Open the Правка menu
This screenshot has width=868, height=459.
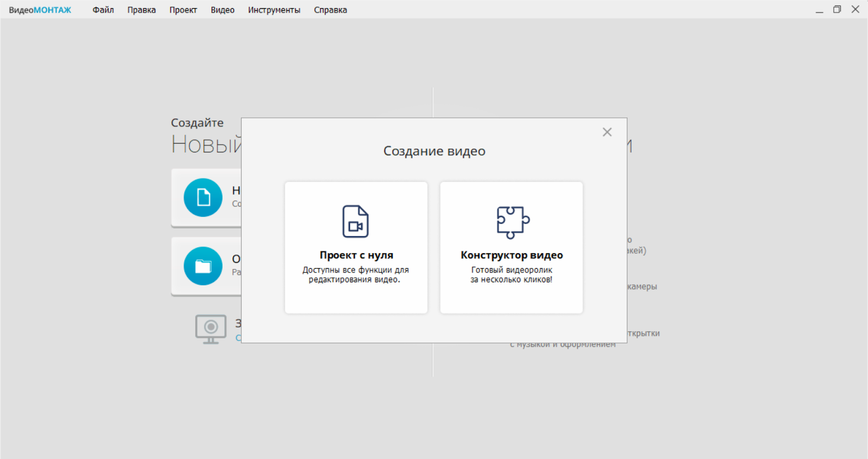(x=142, y=10)
